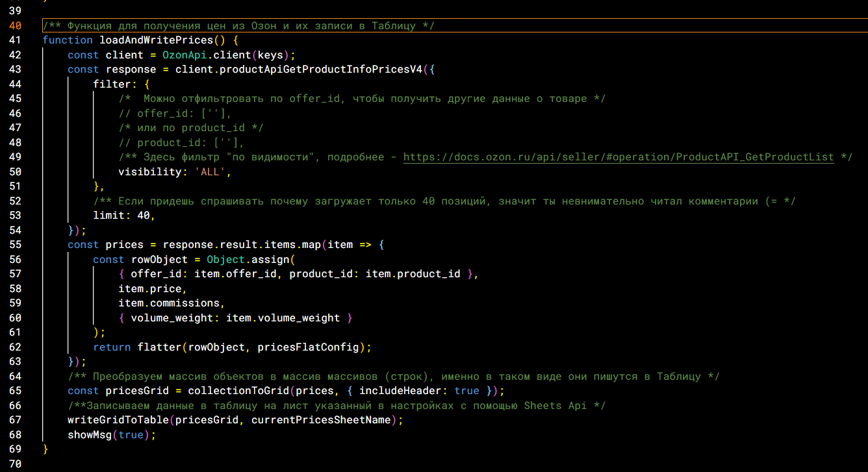Image resolution: width=868 pixels, height=472 pixels.
Task: Click item.price argument
Action: point(150,289)
